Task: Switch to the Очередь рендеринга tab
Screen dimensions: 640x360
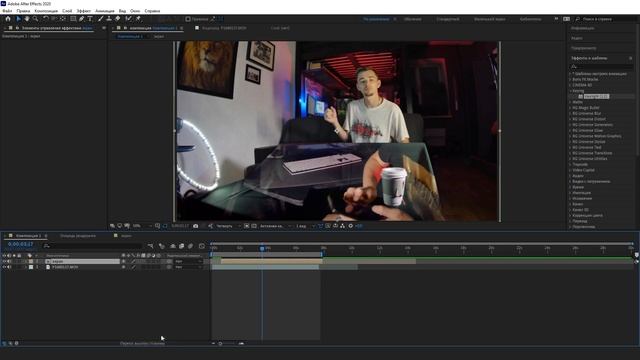Action: click(78, 236)
